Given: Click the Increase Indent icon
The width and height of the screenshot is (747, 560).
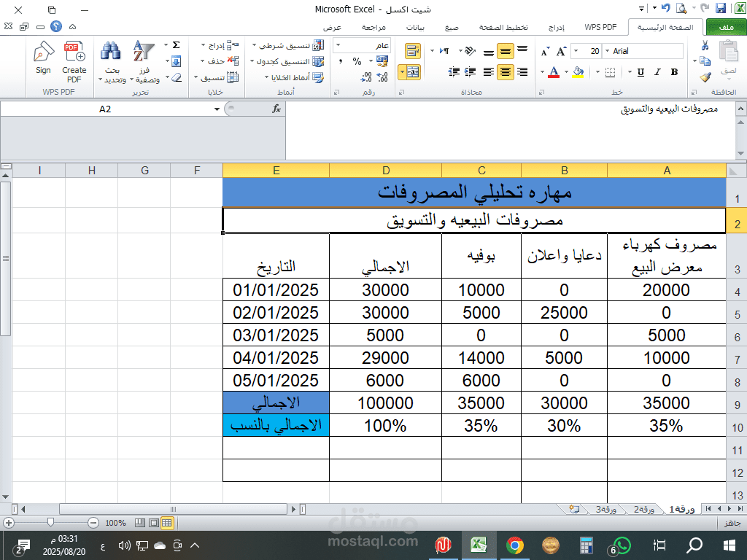Looking at the screenshot, I should [x=454, y=72].
